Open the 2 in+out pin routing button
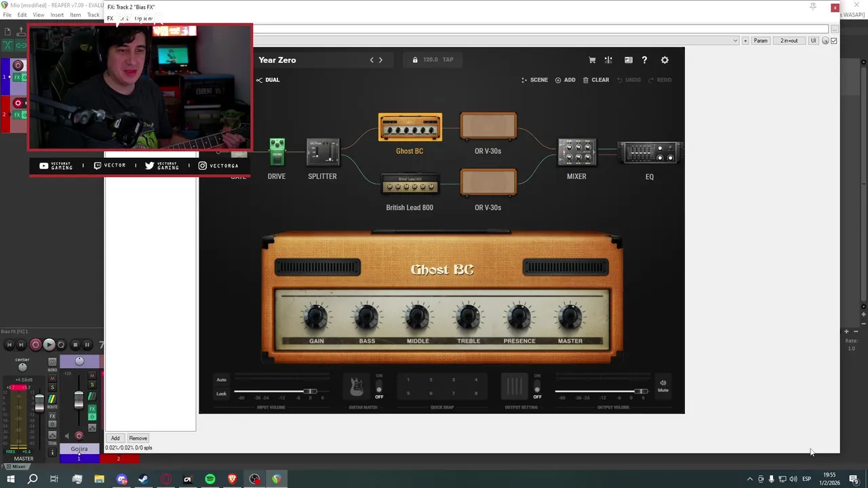Image resolution: width=868 pixels, height=488 pixels. (789, 41)
